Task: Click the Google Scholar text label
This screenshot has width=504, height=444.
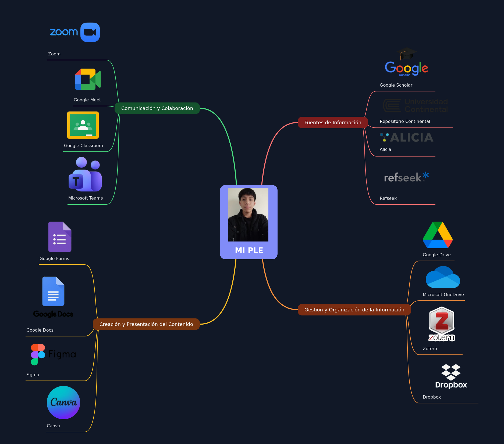Action: click(x=396, y=85)
